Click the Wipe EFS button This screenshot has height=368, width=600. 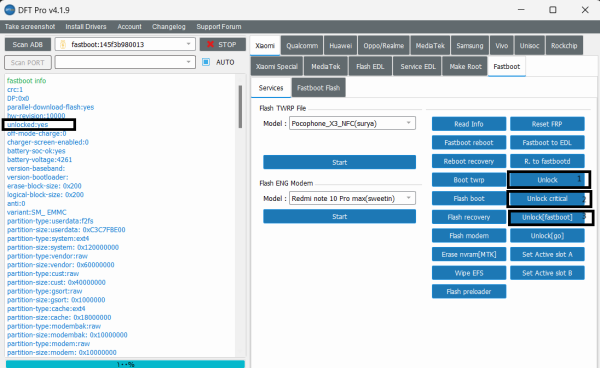[469, 273]
